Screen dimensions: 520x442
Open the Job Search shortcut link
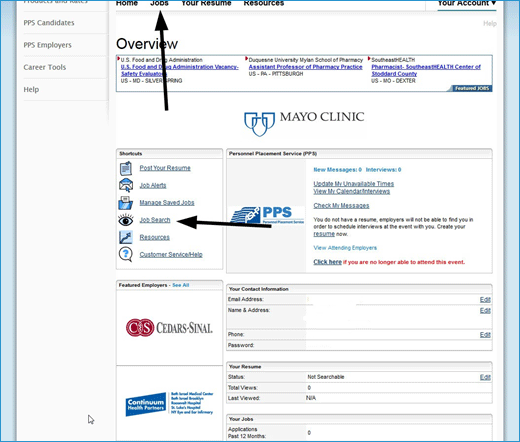(x=155, y=220)
